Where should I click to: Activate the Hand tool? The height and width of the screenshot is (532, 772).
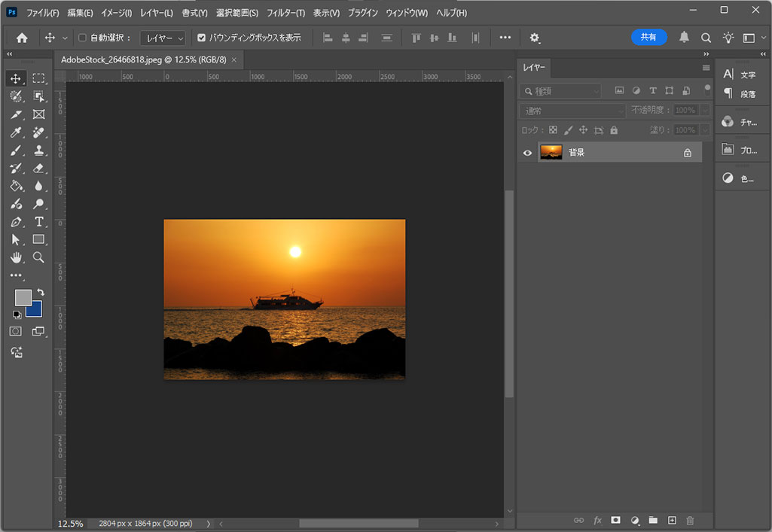pyautogui.click(x=16, y=257)
